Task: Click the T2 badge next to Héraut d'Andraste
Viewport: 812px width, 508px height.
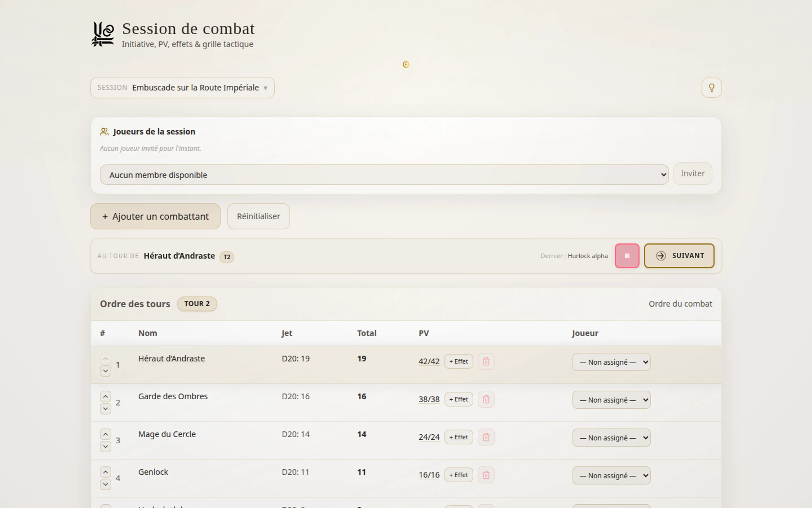Action: tap(227, 257)
